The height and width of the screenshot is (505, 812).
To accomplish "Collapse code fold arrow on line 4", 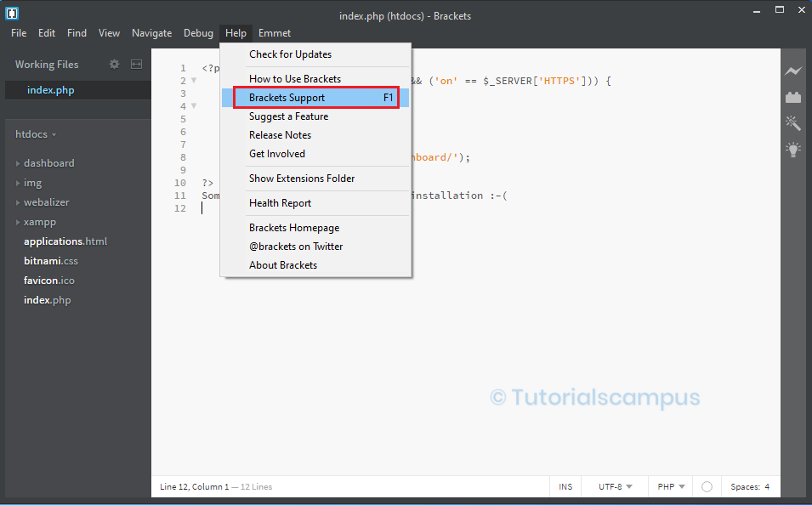I will click(194, 105).
